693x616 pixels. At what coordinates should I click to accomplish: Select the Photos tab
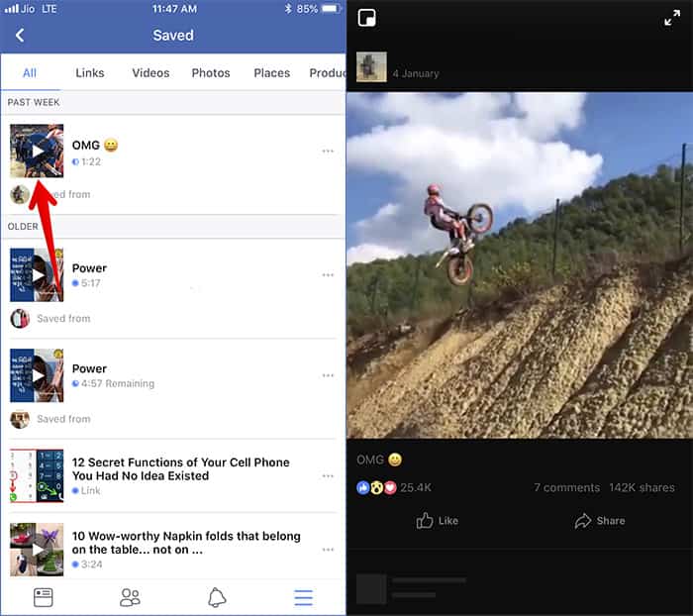click(x=211, y=72)
